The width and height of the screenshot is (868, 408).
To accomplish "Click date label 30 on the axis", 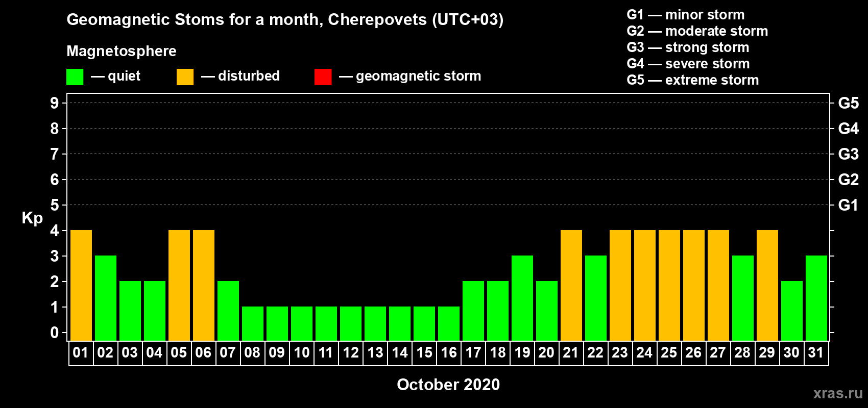I will (x=791, y=352).
